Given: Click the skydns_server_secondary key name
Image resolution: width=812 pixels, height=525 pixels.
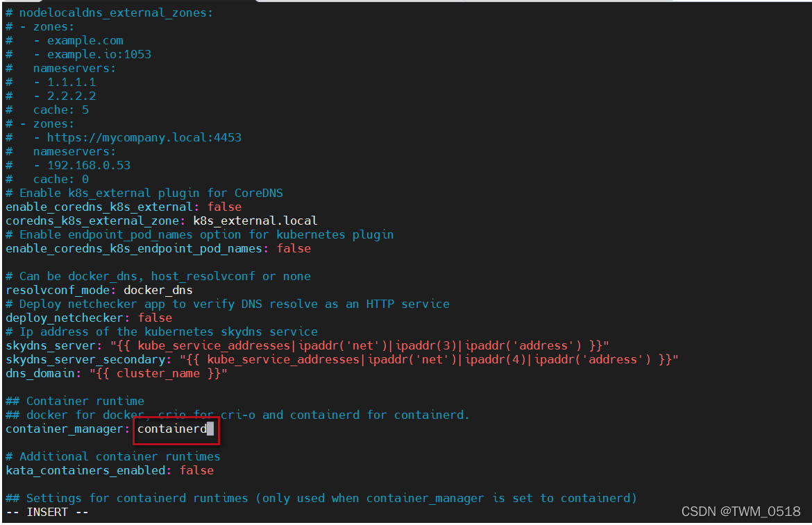Looking at the screenshot, I should coord(85,359).
